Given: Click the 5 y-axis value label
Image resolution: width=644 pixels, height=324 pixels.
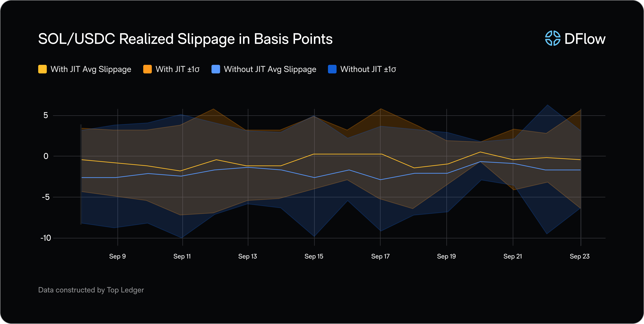Looking at the screenshot, I should point(46,115).
